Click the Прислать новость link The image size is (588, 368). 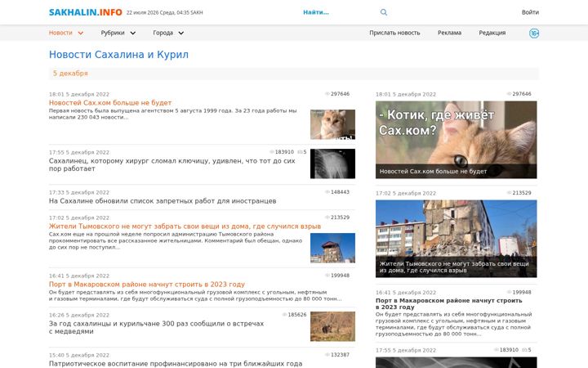point(394,33)
